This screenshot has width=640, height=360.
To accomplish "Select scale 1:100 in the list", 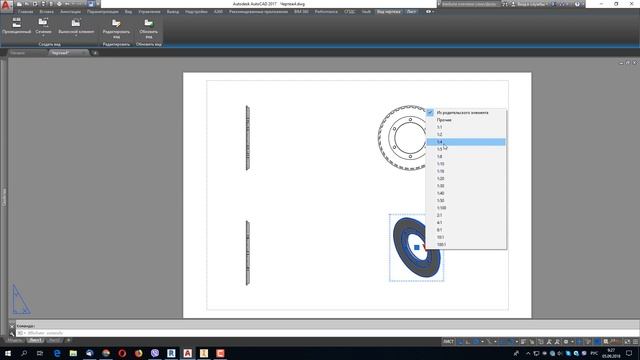I will [466, 208].
